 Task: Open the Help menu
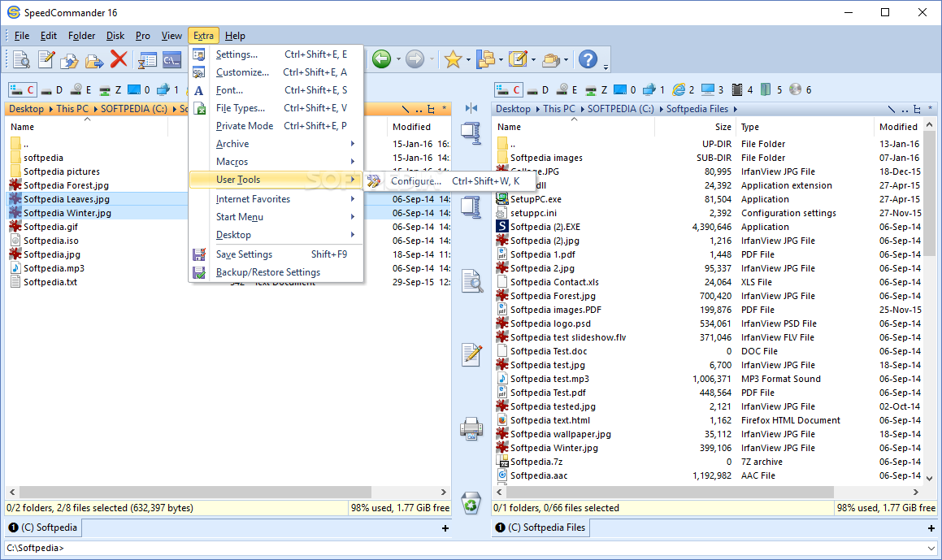tap(235, 36)
